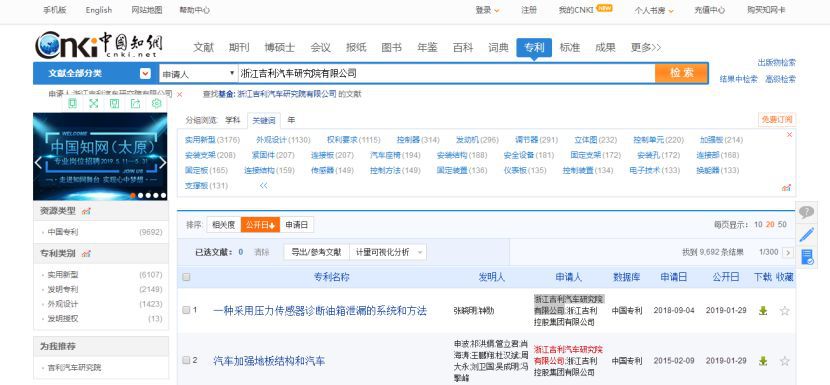
Task: Favorite the first patent with star icon
Action: [x=784, y=311]
